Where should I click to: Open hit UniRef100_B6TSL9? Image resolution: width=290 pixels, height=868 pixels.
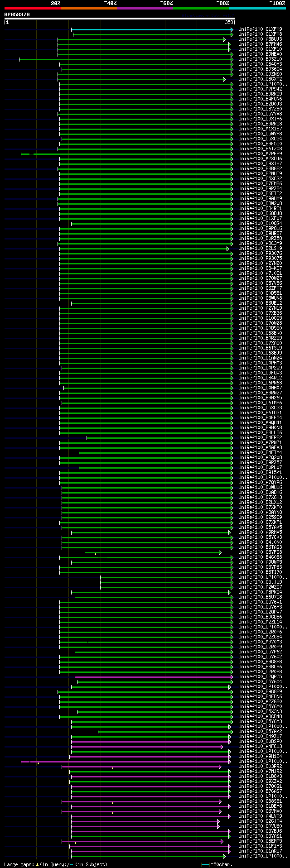point(260,348)
